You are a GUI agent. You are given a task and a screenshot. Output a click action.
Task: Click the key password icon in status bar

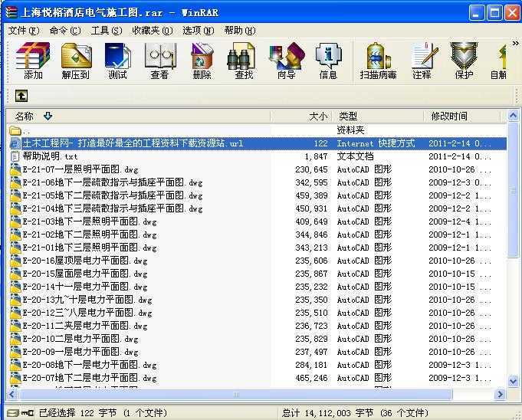28,413
